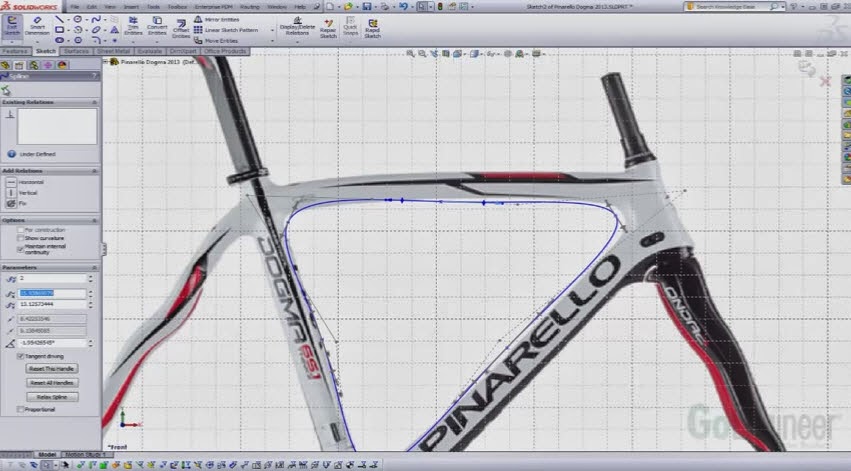The width and height of the screenshot is (851, 471).
Task: Select the Motion Study 1 bottom tab
Action: (86, 455)
